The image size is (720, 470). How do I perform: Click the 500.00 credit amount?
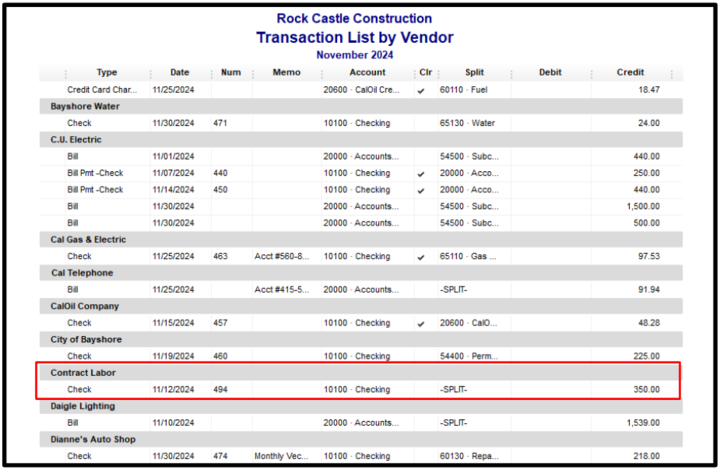click(x=647, y=223)
